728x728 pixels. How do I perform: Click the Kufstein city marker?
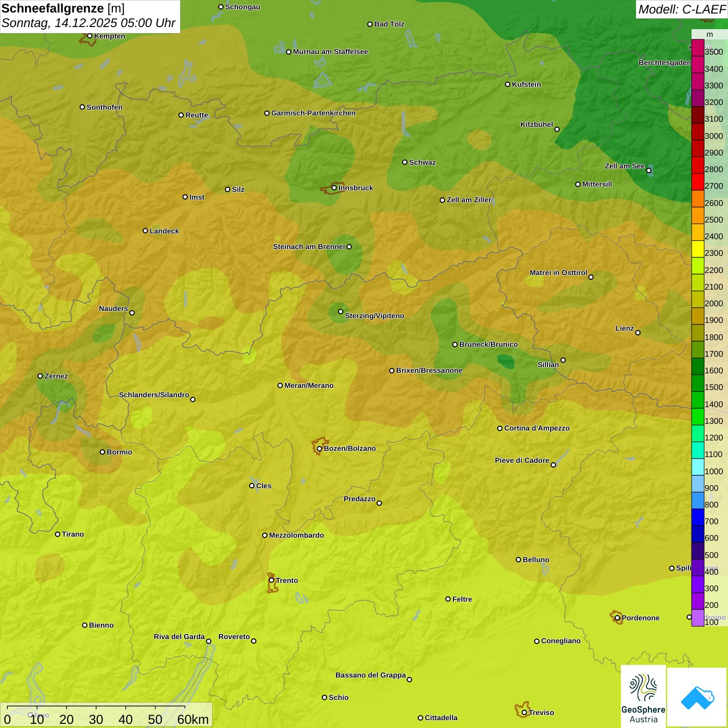tap(508, 84)
